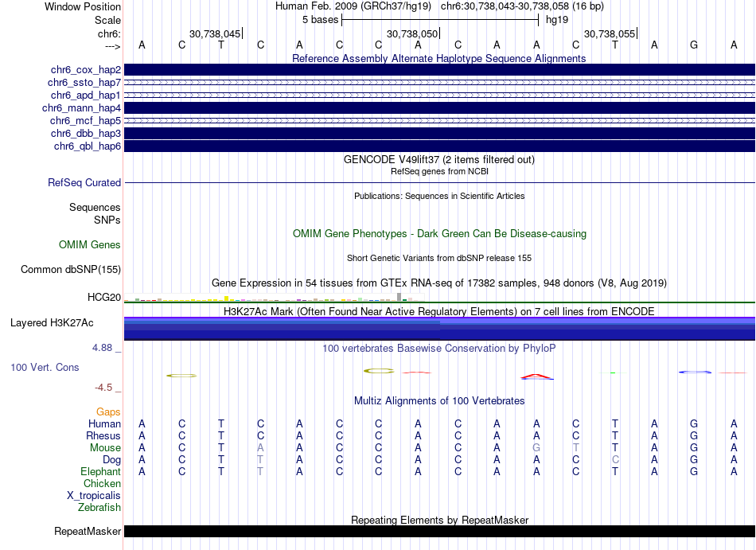Image resolution: width=756 pixels, height=550 pixels.
Task: Click the 5 bases scale bar
Action: [440, 20]
